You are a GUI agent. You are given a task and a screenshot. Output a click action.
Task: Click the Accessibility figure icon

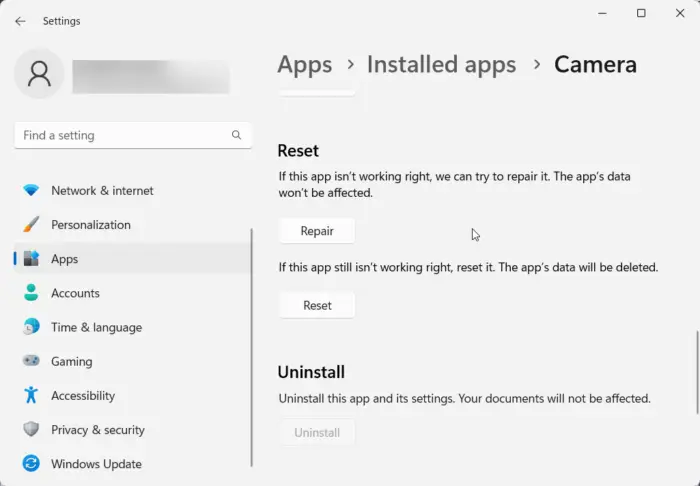31,395
